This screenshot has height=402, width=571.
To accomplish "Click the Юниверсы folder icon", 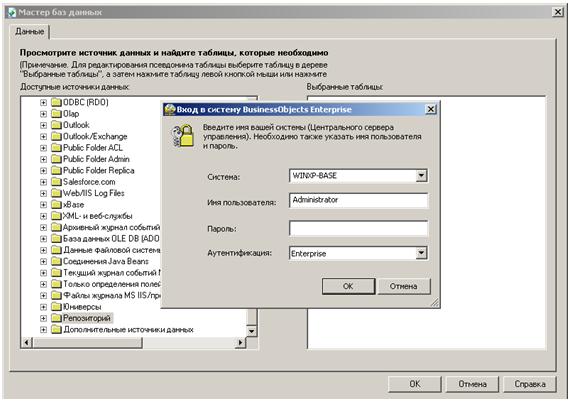I will pyautogui.click(x=56, y=307).
